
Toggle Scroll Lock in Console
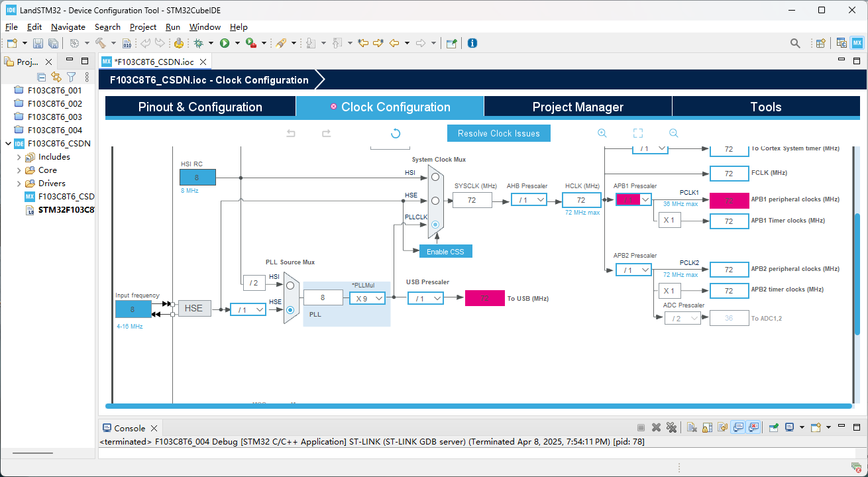[x=707, y=428]
